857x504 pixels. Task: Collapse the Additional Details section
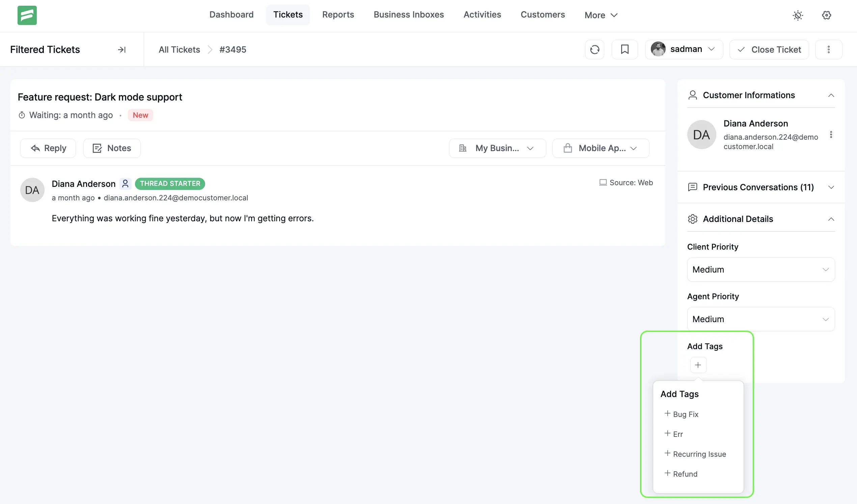click(831, 219)
